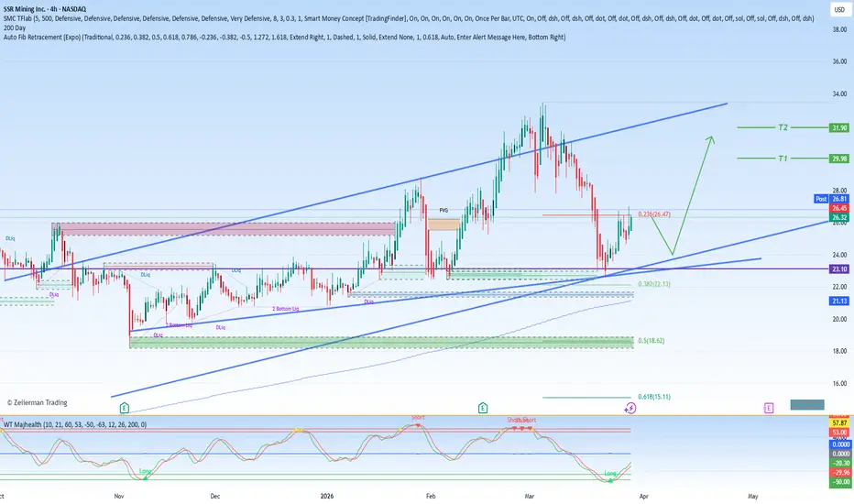Click the green -20.30 oscillator value
This screenshot has height=504, width=854.
pyautogui.click(x=838, y=463)
